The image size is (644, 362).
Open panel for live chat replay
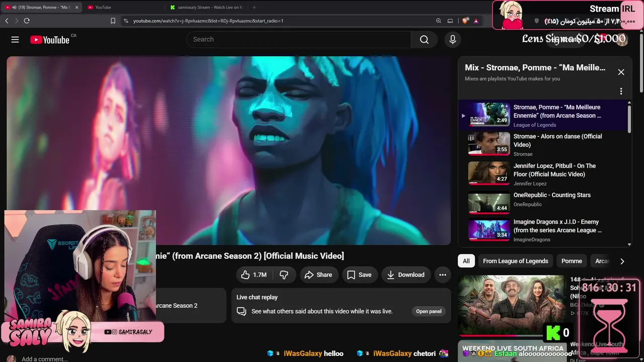tap(429, 311)
